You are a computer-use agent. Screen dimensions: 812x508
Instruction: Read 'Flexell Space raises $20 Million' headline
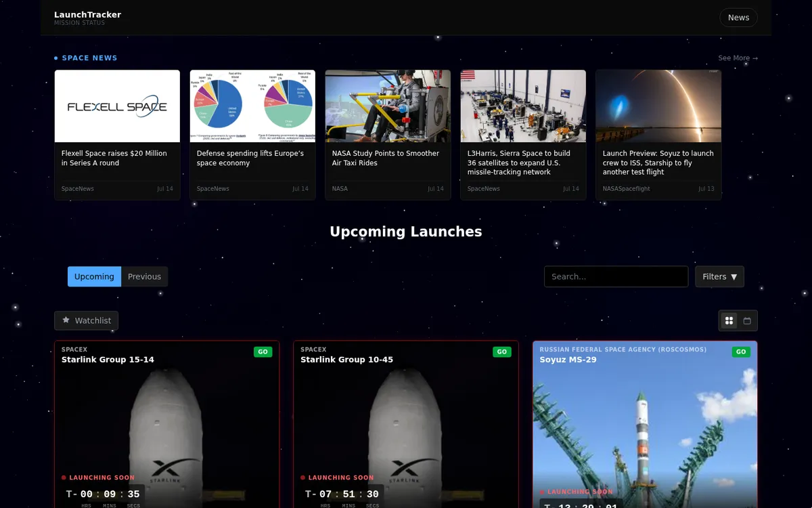pos(114,158)
